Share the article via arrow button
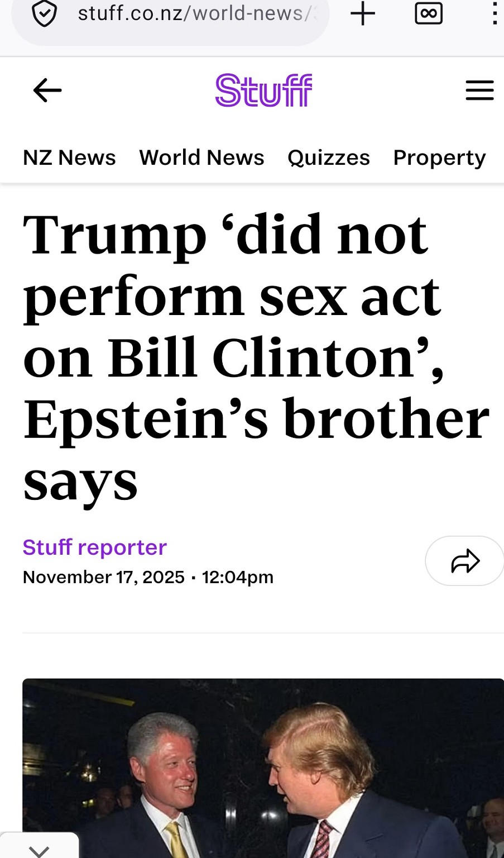The height and width of the screenshot is (858, 504). (x=465, y=561)
